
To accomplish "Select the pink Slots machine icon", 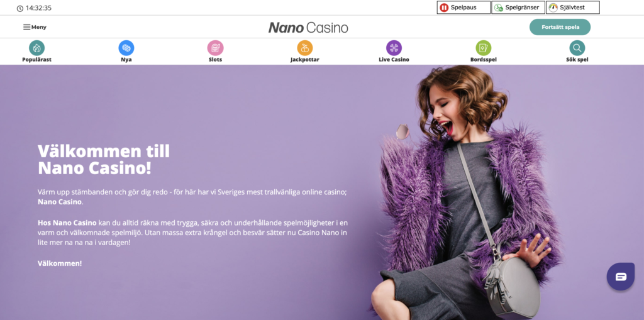I will 215,48.
